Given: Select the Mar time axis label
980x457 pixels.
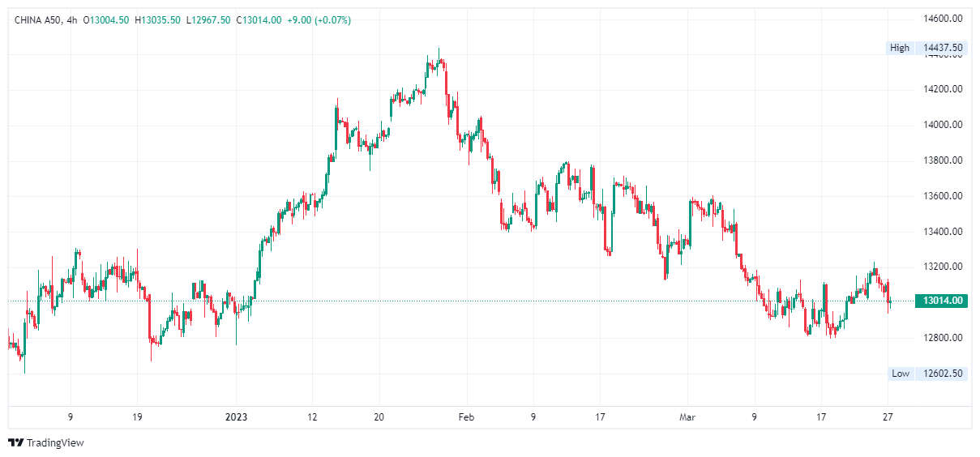Looking at the screenshot, I should tap(687, 417).
